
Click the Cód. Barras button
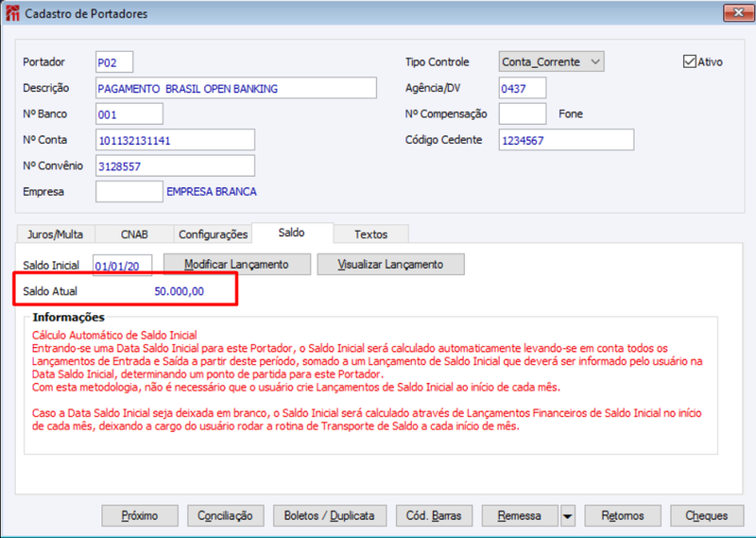pyautogui.click(x=434, y=516)
